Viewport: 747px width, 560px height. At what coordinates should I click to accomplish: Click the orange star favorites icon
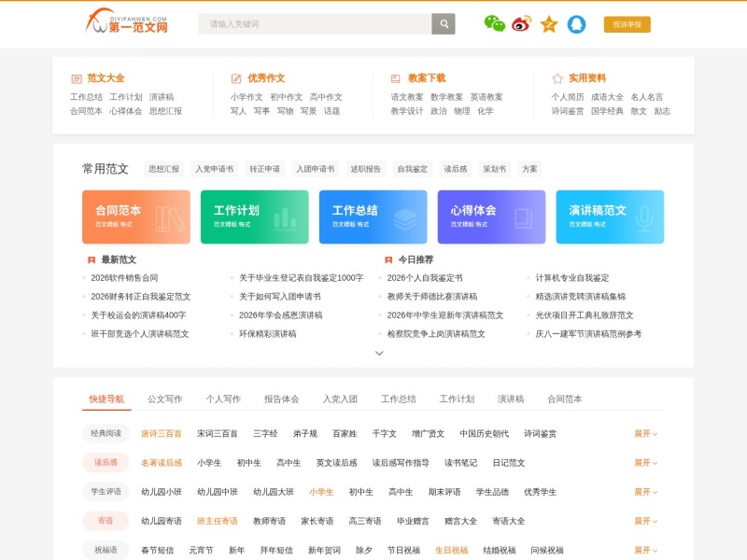549,24
